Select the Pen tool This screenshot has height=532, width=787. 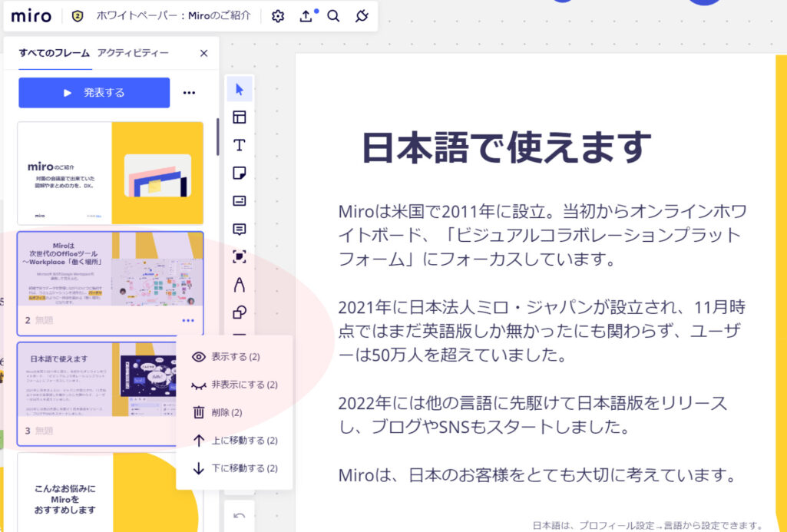[240, 285]
